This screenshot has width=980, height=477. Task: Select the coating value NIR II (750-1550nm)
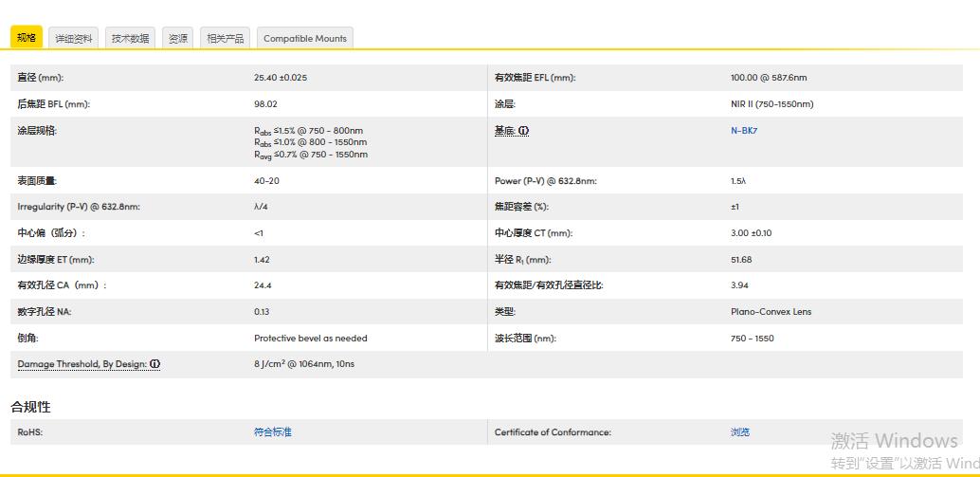771,104
